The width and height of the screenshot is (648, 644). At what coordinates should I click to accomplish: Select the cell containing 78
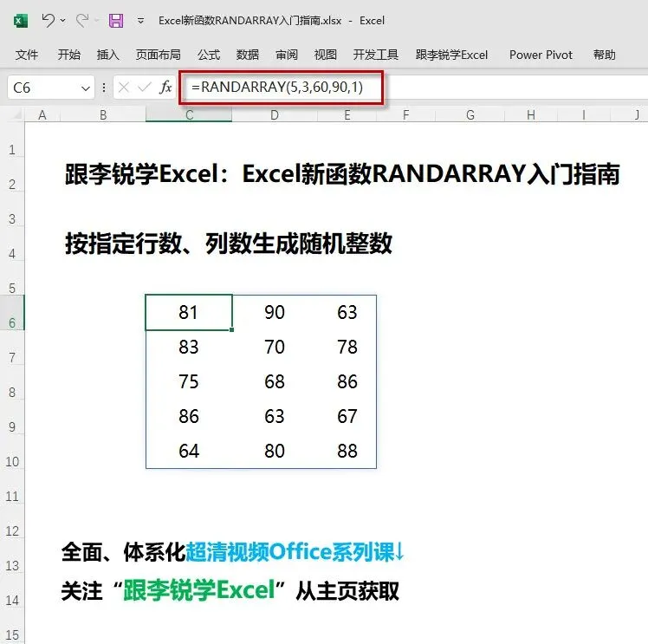(347, 347)
